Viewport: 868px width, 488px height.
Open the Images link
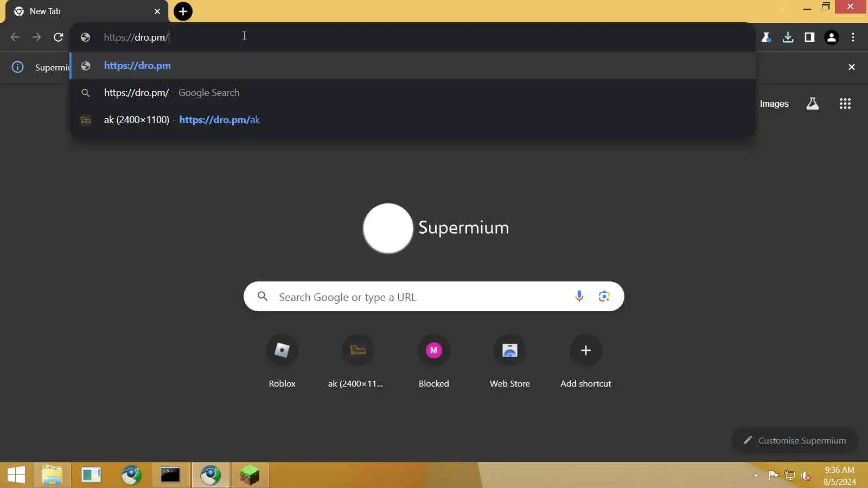coord(774,104)
